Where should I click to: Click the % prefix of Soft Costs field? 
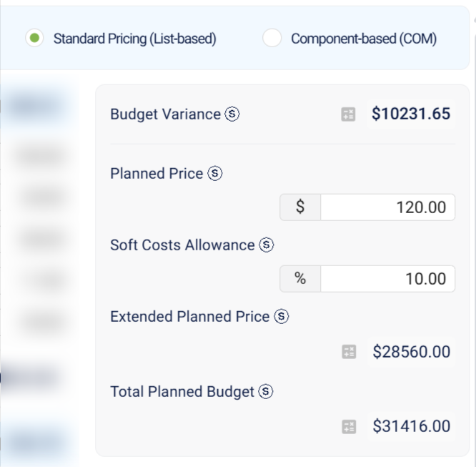tap(300, 279)
